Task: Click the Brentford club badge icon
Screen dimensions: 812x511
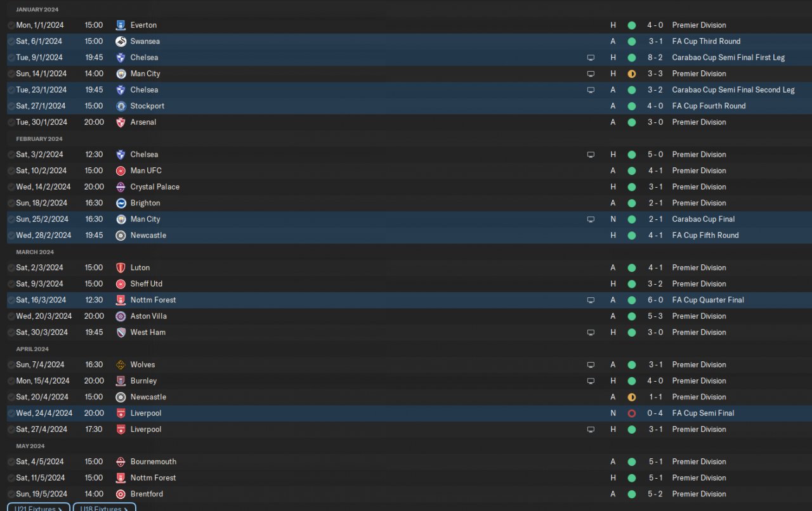Action: pos(121,494)
